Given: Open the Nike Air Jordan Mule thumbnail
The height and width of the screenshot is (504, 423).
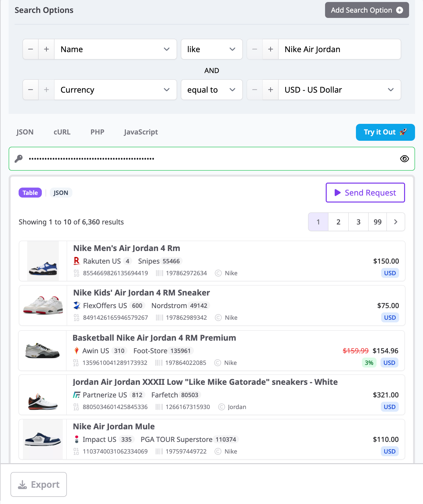Looking at the screenshot, I should coord(43,439).
